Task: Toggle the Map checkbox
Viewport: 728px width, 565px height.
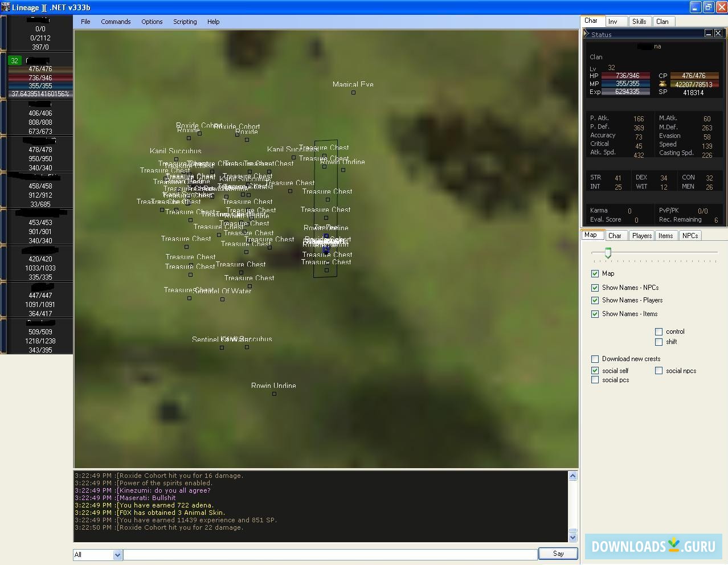Action: 595,273
